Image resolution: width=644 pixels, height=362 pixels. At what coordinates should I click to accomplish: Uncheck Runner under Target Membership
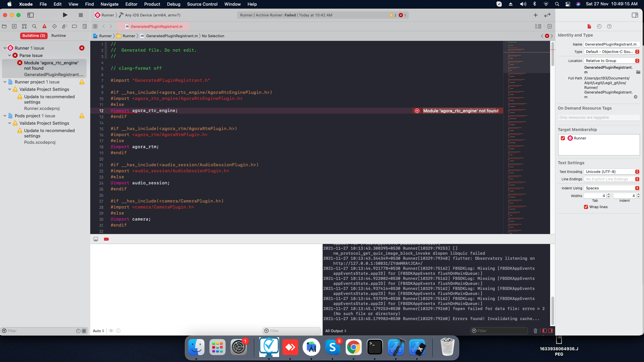563,138
